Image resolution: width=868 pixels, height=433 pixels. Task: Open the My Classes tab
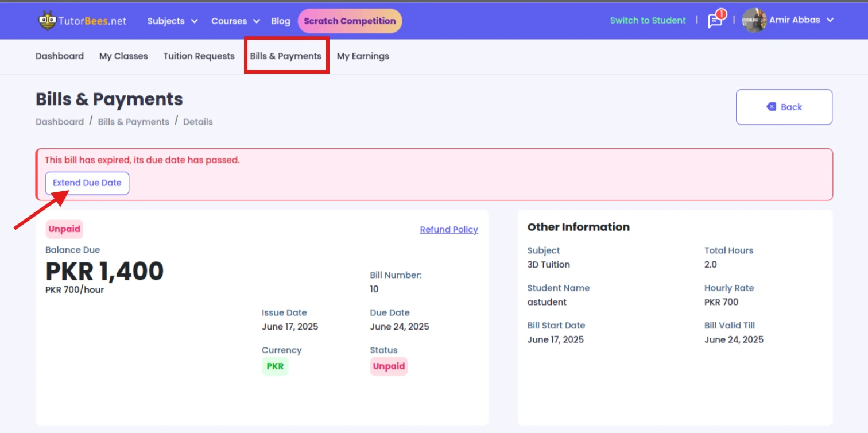123,56
